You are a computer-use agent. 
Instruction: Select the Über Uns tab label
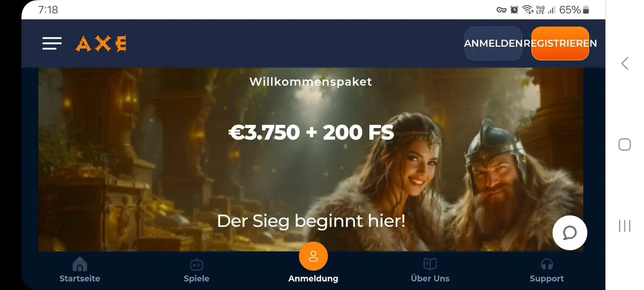tap(430, 279)
